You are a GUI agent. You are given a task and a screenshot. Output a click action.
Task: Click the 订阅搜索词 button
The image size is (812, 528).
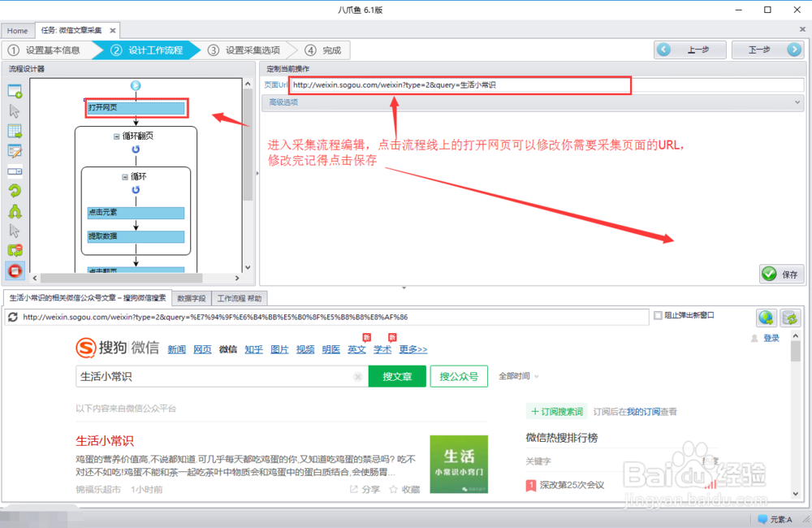(x=557, y=411)
